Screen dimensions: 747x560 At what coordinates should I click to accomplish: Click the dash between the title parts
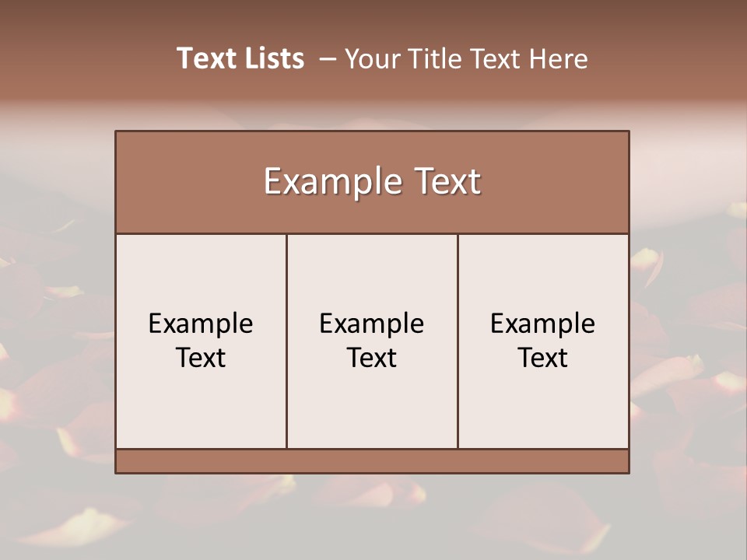point(328,59)
